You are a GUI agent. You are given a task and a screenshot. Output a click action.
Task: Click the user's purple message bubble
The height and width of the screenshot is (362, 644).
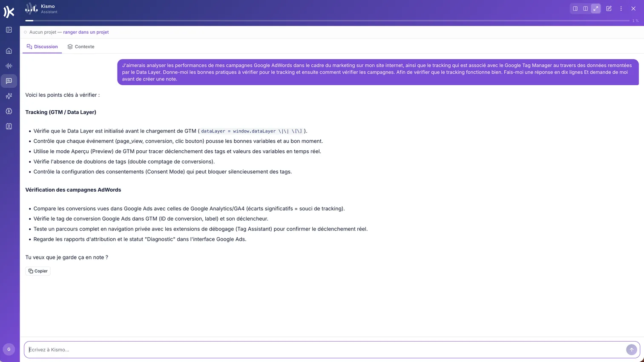378,72
